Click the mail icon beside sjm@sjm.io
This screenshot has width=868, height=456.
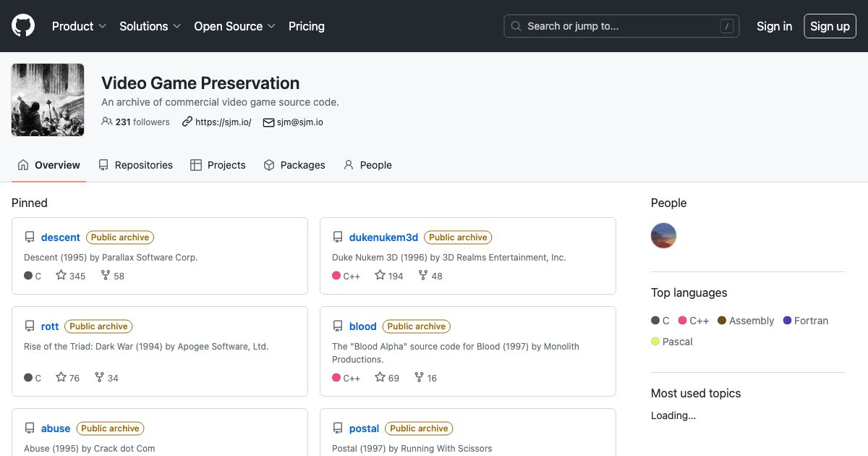pos(268,122)
